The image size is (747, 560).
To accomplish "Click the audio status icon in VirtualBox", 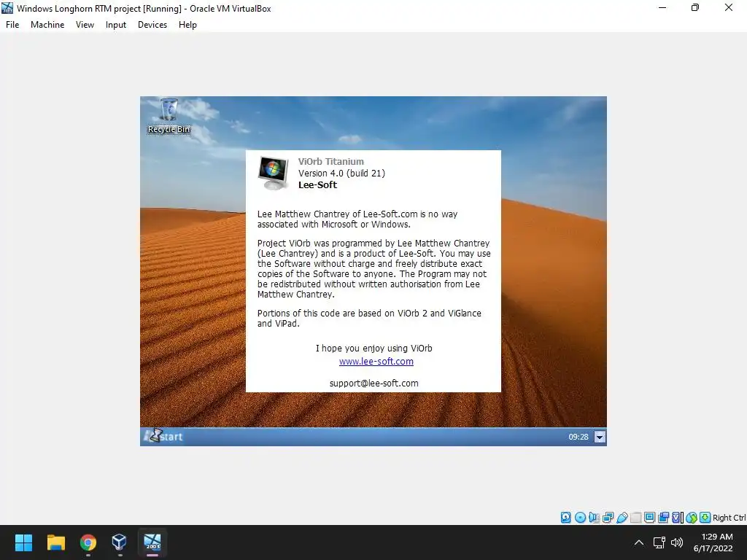I will (x=594, y=518).
